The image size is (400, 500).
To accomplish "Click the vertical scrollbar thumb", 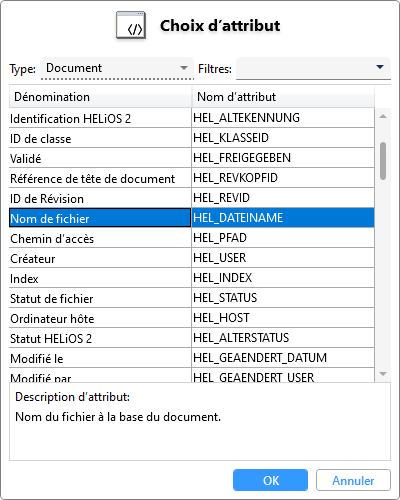I will [383, 161].
